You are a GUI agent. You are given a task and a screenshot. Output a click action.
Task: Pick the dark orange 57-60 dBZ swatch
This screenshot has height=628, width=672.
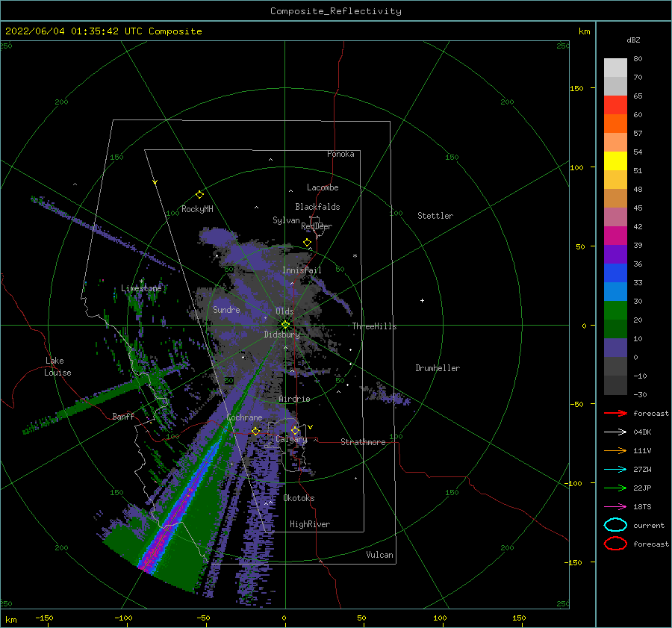pyautogui.click(x=615, y=124)
